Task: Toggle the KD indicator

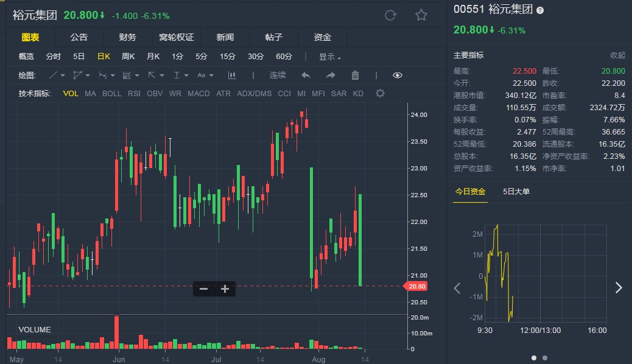Action: (359, 94)
